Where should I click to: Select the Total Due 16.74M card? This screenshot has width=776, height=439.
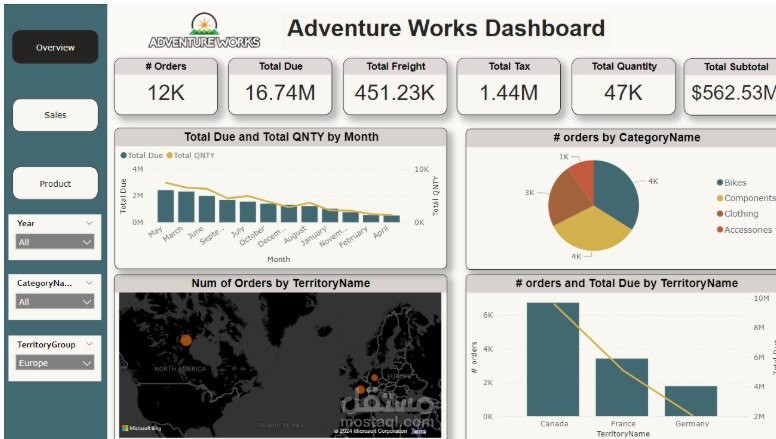(x=280, y=87)
